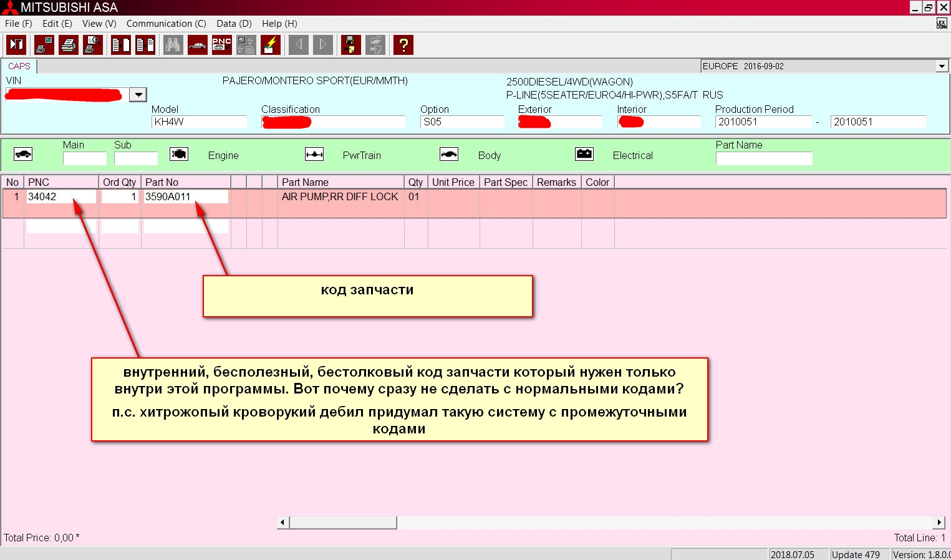This screenshot has width=951, height=560.
Task: Click part name AIR PUMP,RR DIFF LOCK
Action: tap(340, 196)
